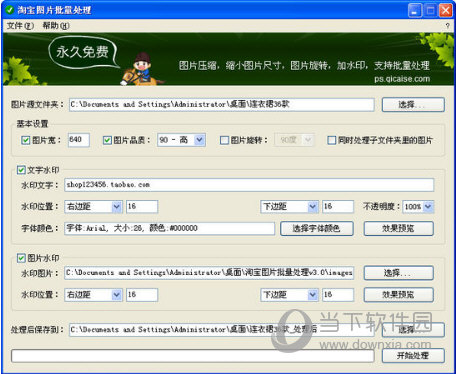Click image watermark right margin value field
Screen dimensions: 456x374
click(x=142, y=295)
